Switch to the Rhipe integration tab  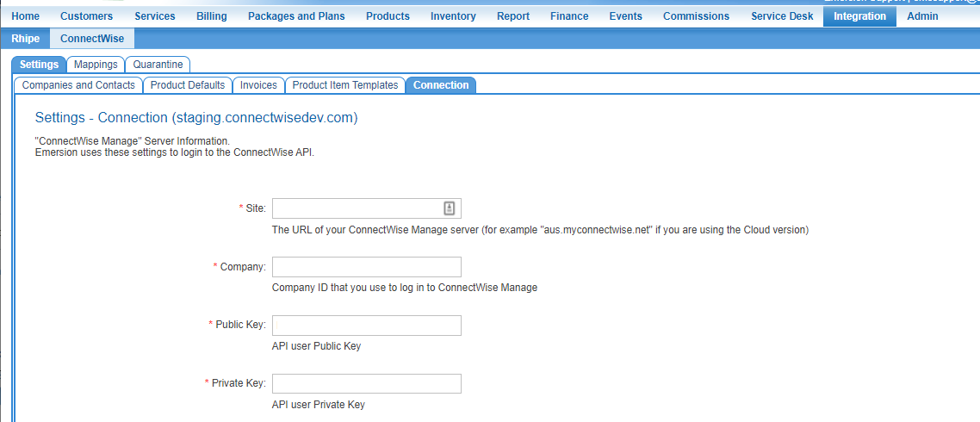25,39
